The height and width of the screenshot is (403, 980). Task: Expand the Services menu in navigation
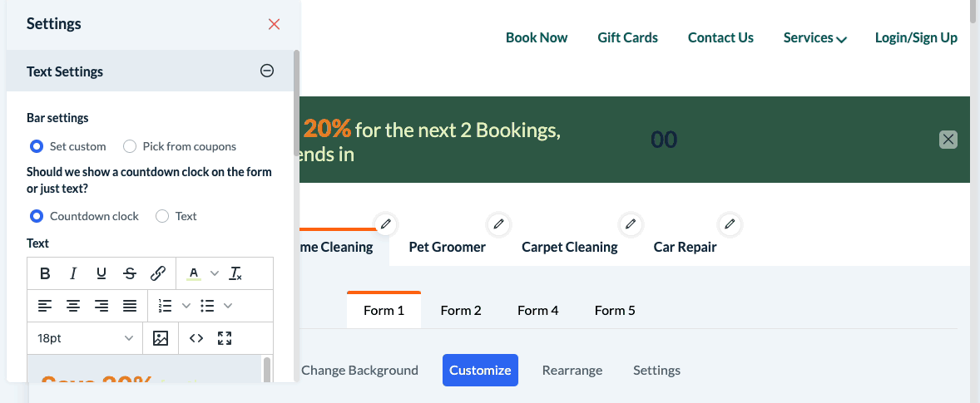[814, 38]
